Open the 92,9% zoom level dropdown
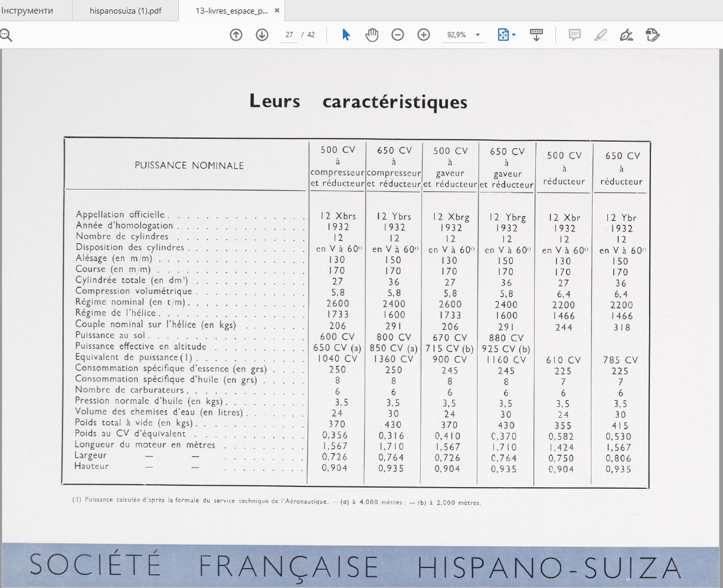Screen dimensions: 723x588 pyautogui.click(x=464, y=35)
